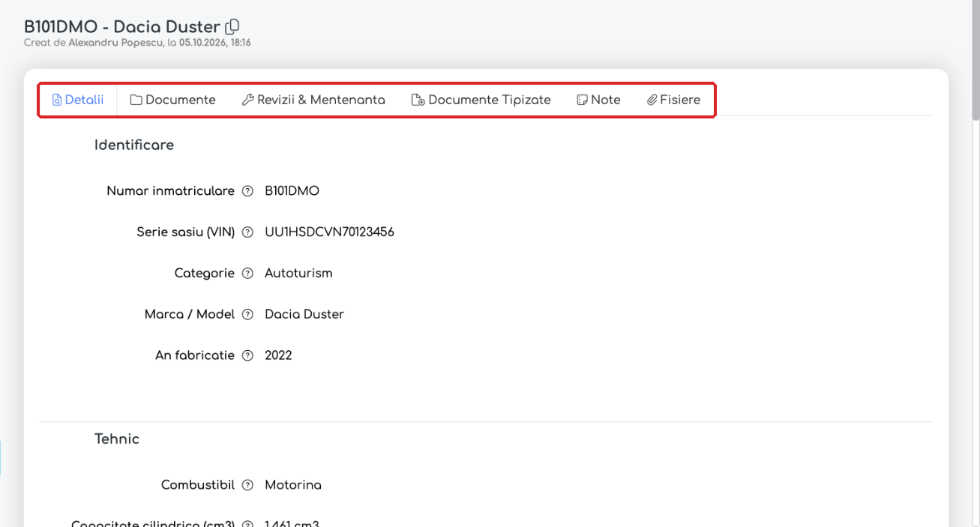The image size is (980, 527).
Task: Open the Documente tab
Action: pos(173,100)
